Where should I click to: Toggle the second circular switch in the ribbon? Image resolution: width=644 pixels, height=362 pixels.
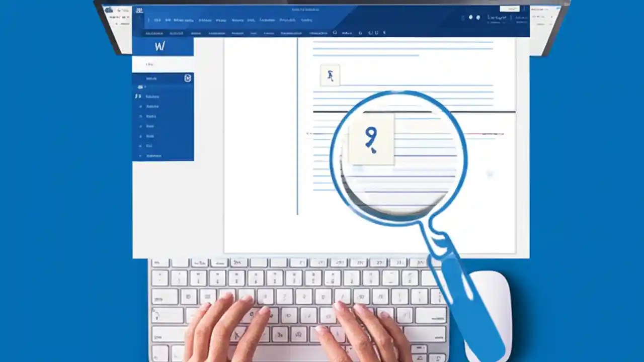click(478, 18)
